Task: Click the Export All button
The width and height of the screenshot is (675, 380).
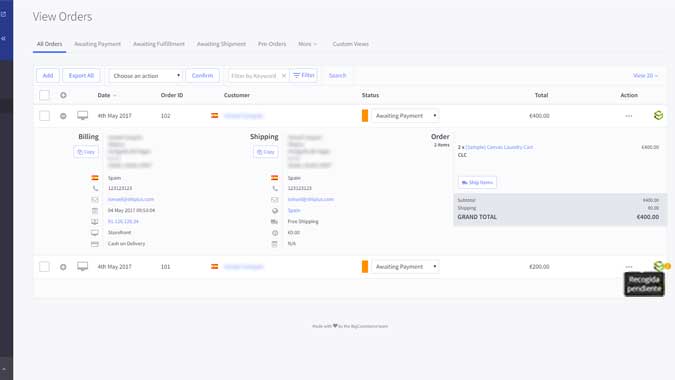Action: pyautogui.click(x=81, y=76)
